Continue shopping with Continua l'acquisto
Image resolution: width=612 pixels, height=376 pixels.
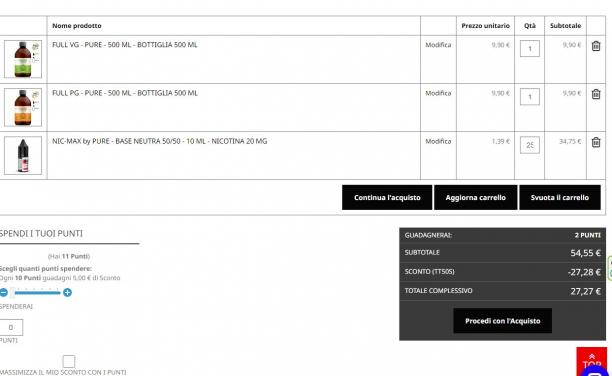tap(387, 198)
